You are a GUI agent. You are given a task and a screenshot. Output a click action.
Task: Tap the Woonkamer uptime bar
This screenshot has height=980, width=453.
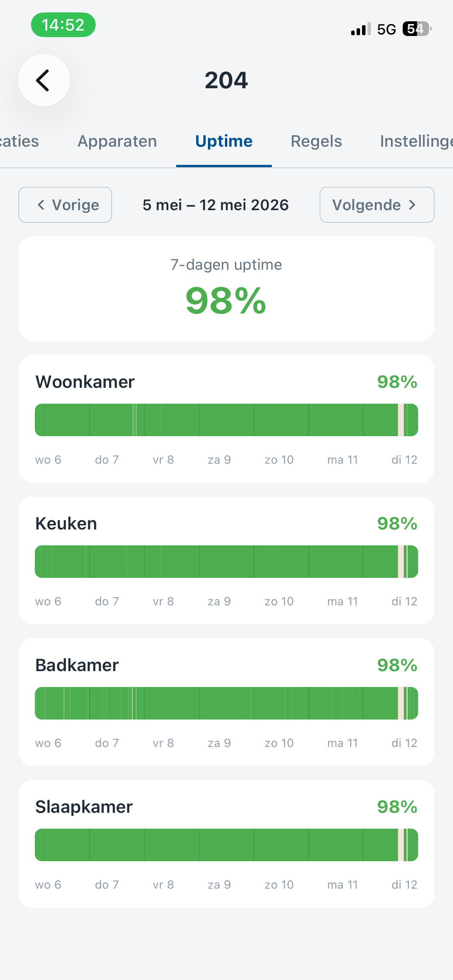(x=226, y=420)
